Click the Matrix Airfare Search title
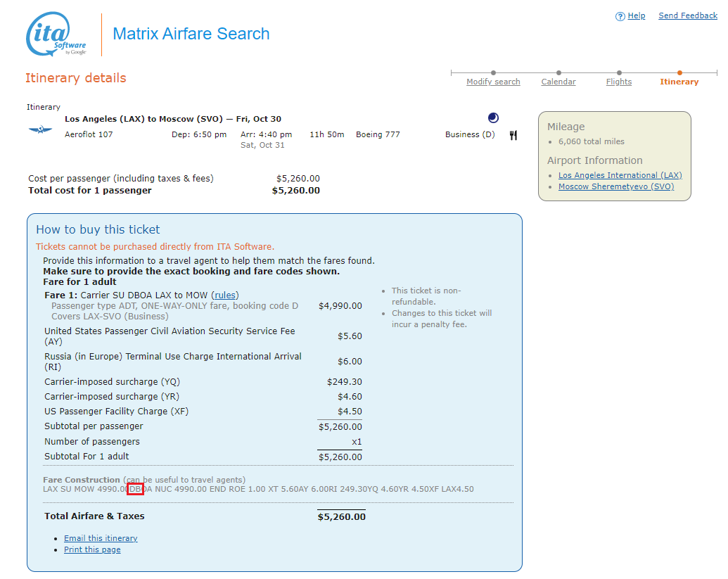728x579 pixels. [x=191, y=34]
